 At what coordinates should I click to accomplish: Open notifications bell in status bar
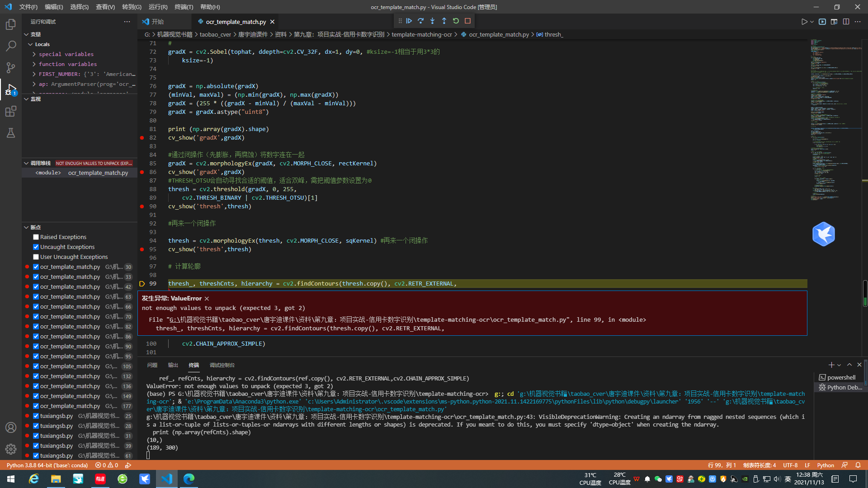coord(858,465)
